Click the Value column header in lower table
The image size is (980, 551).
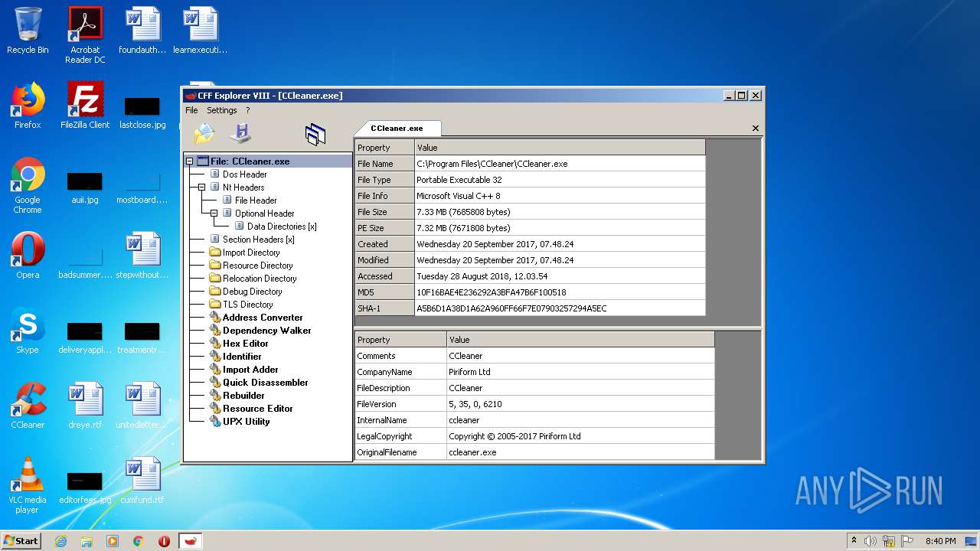(x=580, y=340)
